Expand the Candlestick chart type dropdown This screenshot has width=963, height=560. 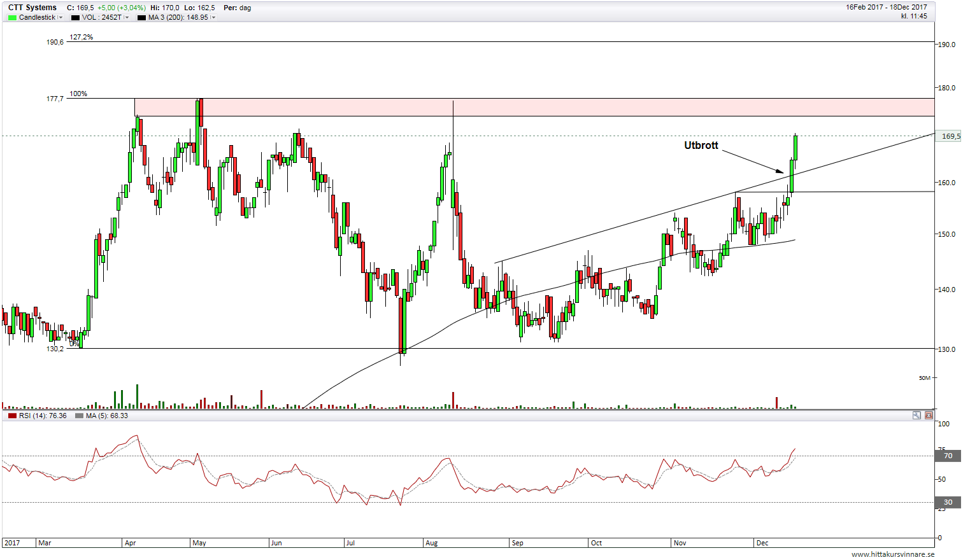[x=61, y=18]
